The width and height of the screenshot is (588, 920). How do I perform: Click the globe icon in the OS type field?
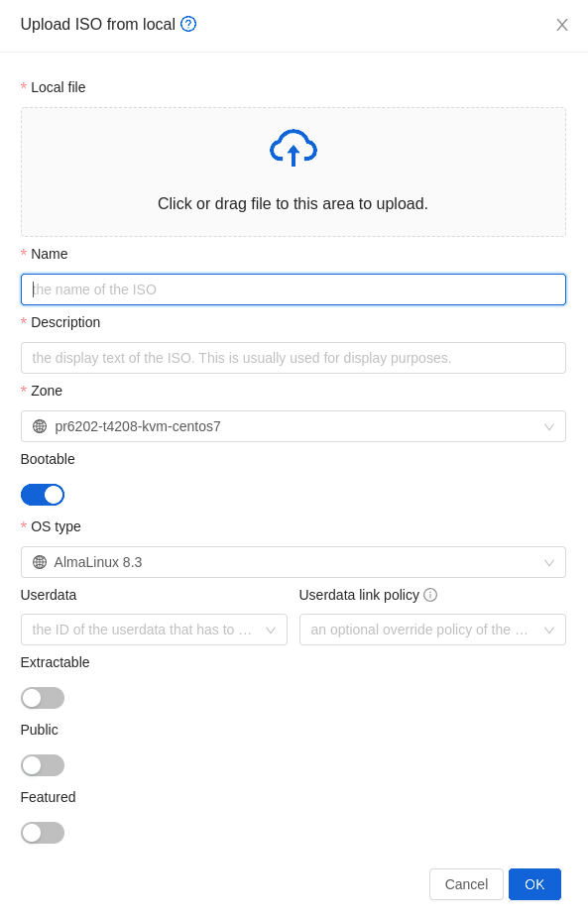41,561
